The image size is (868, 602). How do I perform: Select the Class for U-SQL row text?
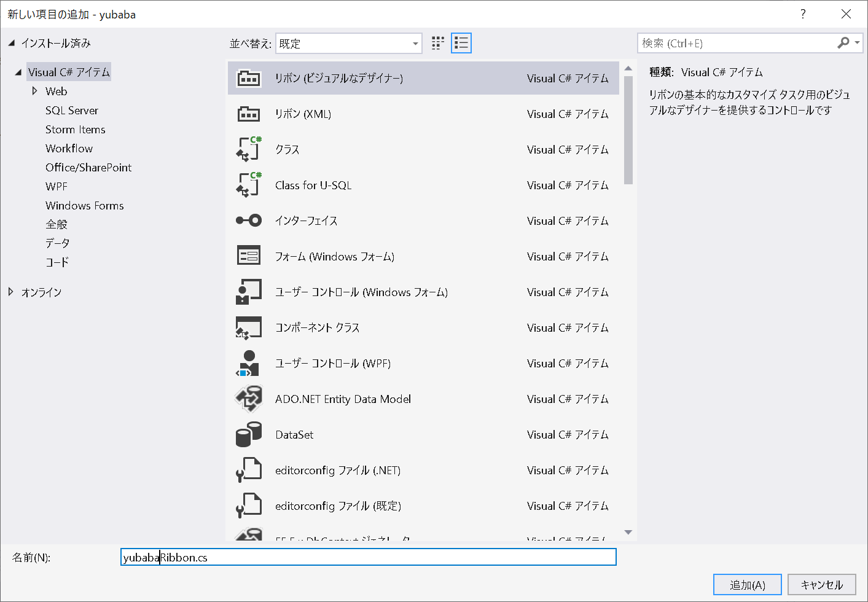tap(313, 186)
